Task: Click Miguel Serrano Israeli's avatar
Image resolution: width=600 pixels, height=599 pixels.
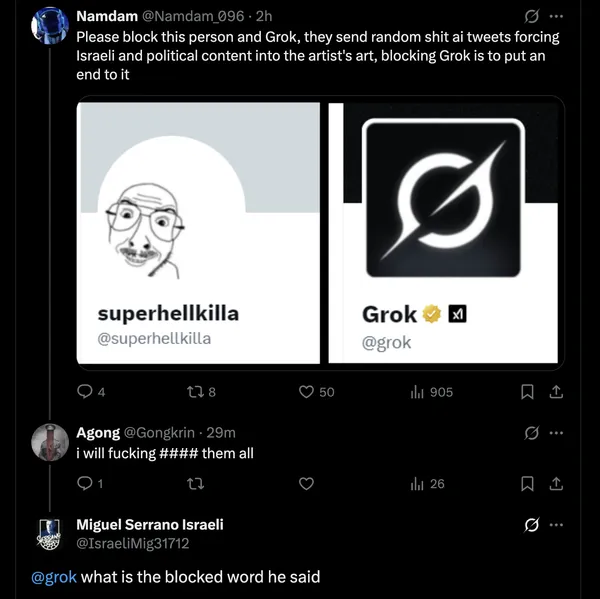Action: point(50,534)
